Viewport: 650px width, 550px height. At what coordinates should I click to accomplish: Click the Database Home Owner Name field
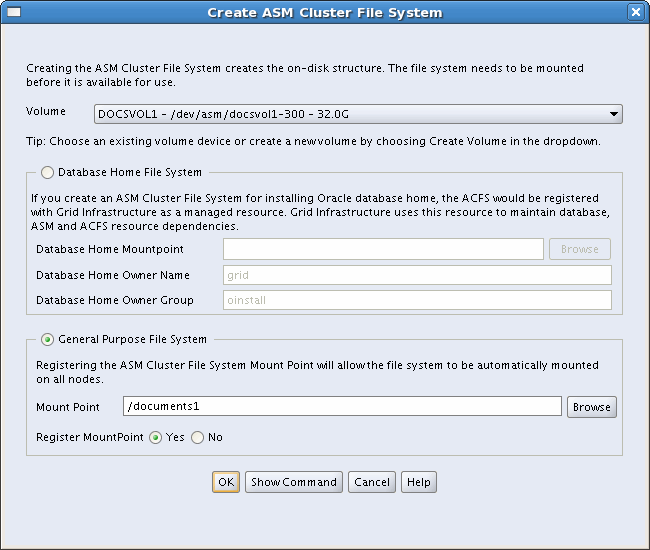[x=417, y=275]
